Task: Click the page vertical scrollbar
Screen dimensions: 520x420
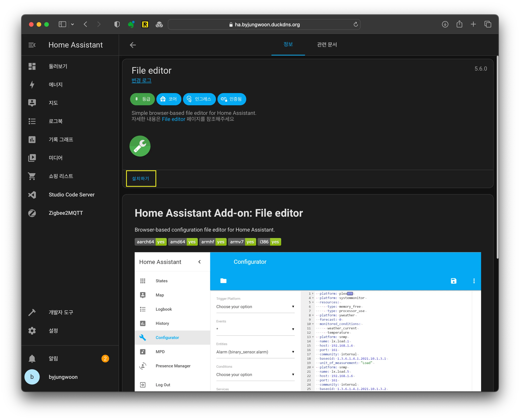Action: (x=497, y=157)
